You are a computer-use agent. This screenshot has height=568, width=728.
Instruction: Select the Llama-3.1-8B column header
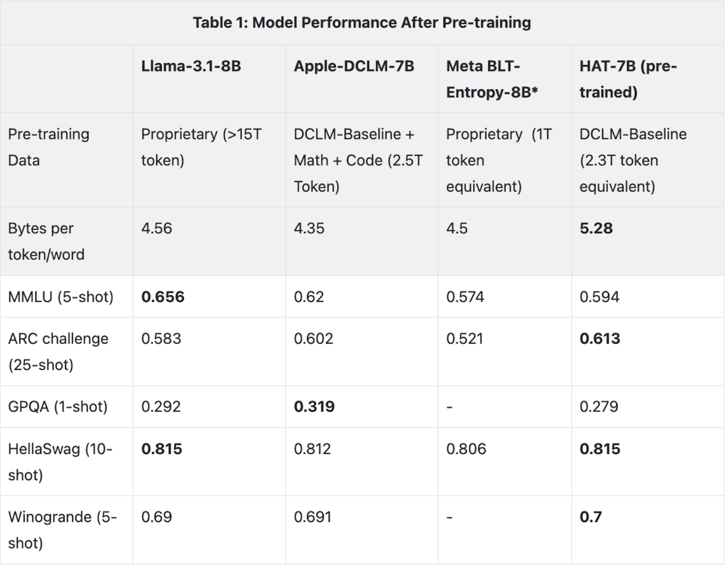(x=191, y=66)
